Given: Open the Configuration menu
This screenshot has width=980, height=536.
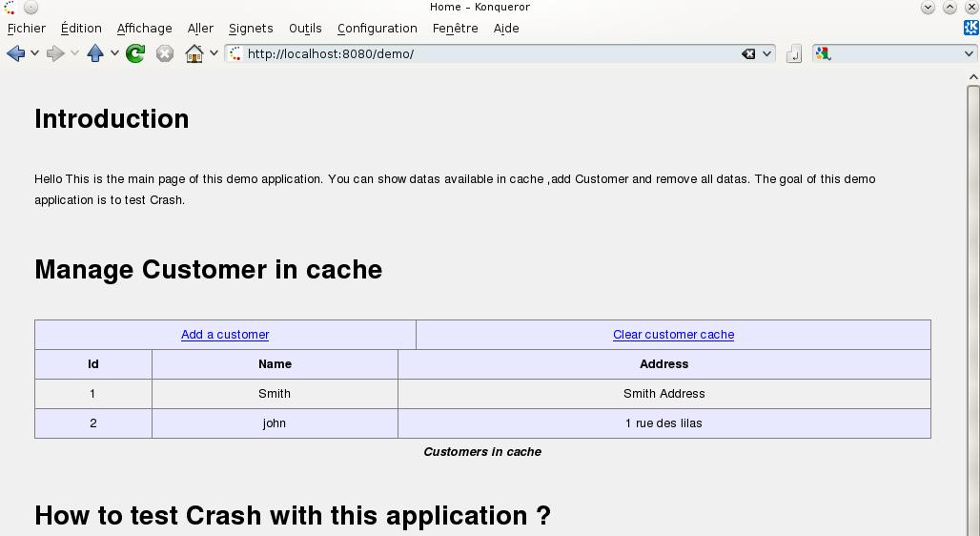Looking at the screenshot, I should [377, 29].
